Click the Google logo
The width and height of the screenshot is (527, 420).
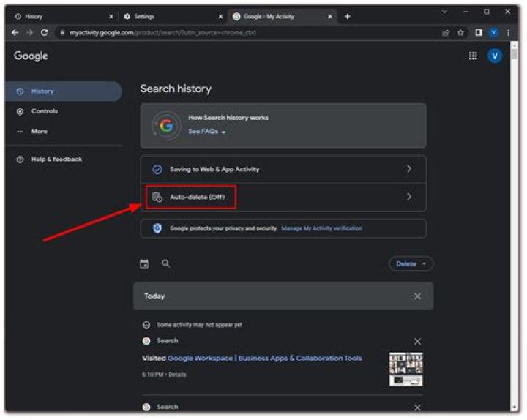[x=31, y=56]
